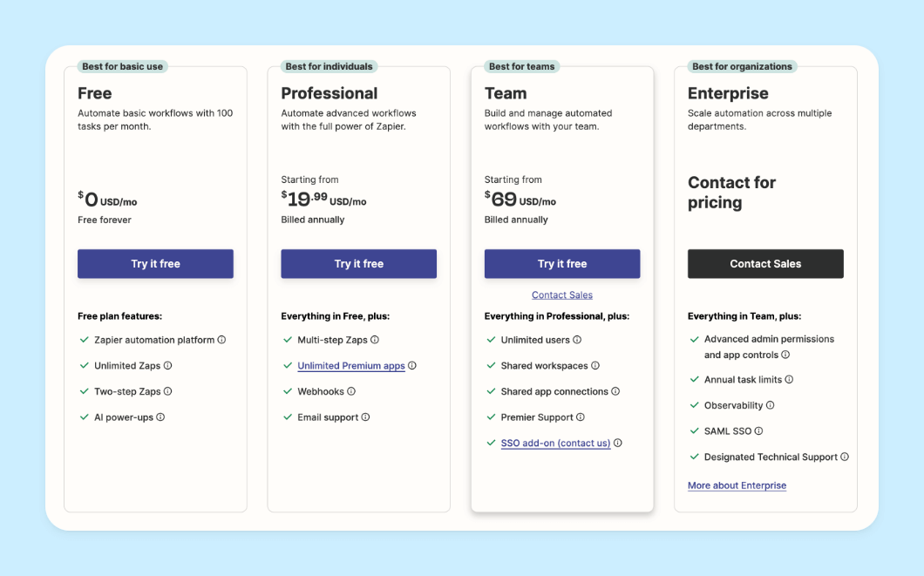The height and width of the screenshot is (576, 924).
Task: View details about Email support
Action: click(x=365, y=417)
